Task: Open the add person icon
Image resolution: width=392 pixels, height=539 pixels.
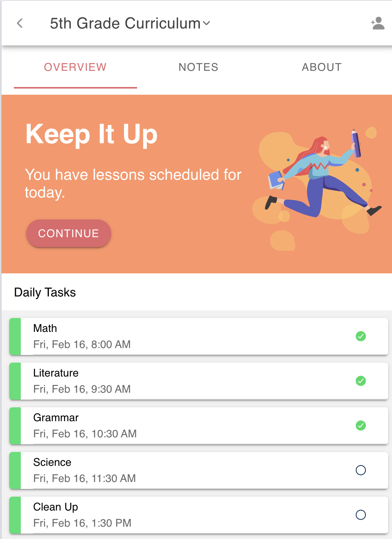Action: tap(377, 23)
